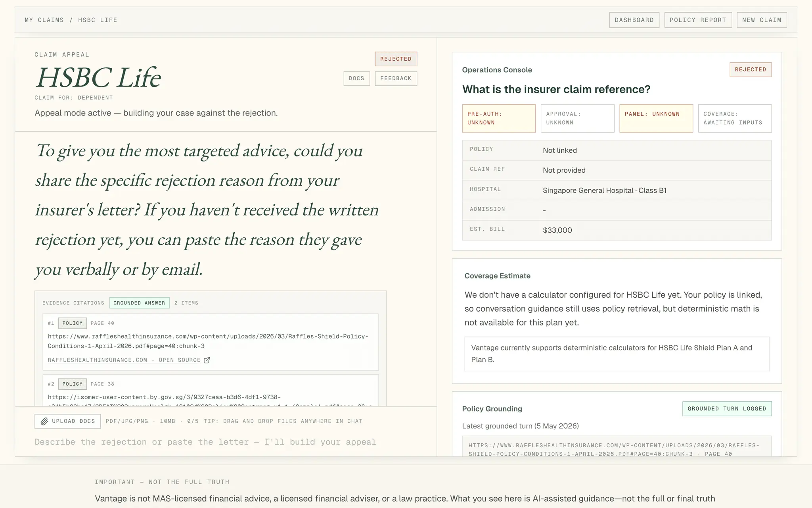Screen dimensions: 812x508
Task: Click 'Singapore General Hospital · Class B1'
Action: [605, 190]
